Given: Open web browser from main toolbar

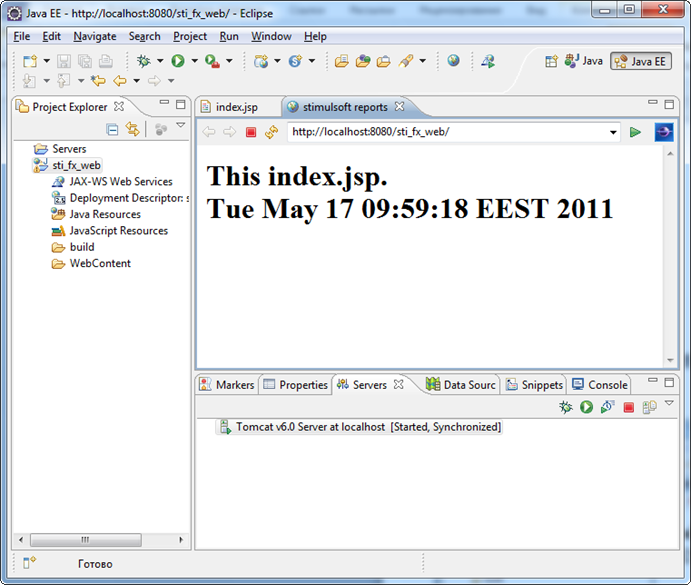Looking at the screenshot, I should (454, 61).
